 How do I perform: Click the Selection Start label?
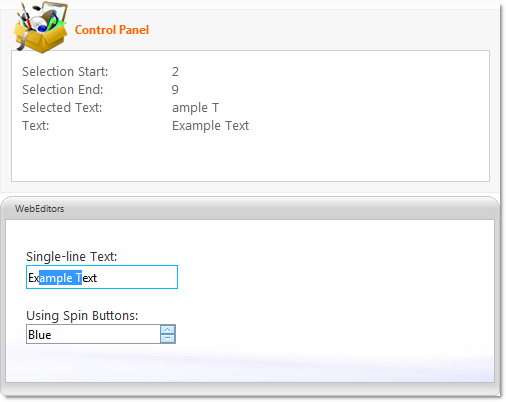(x=65, y=72)
